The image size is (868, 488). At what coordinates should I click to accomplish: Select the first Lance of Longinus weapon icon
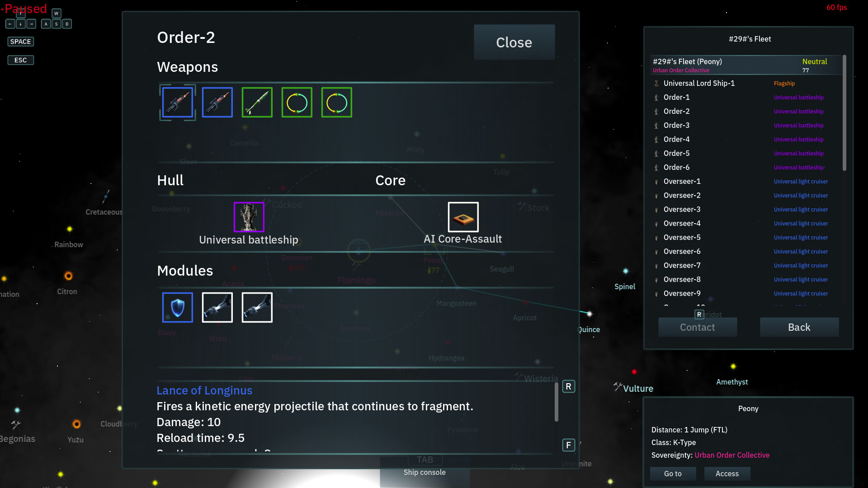tap(178, 103)
